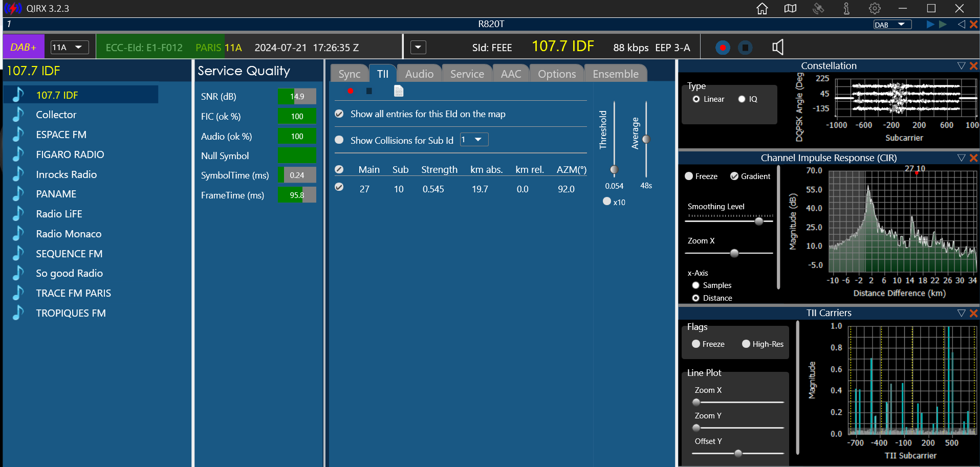Select IQ constellation type
Image resolution: width=980 pixels, height=467 pixels.
[x=742, y=99]
